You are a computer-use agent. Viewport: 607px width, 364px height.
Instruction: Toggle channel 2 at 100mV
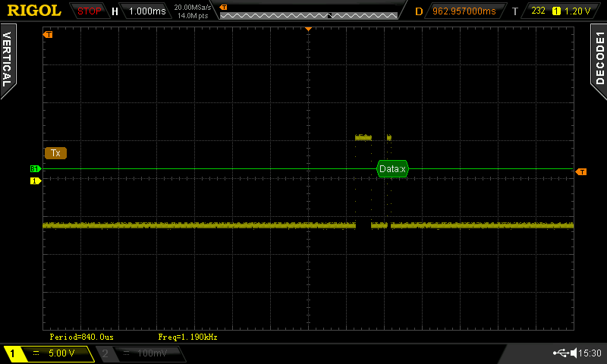(x=137, y=353)
